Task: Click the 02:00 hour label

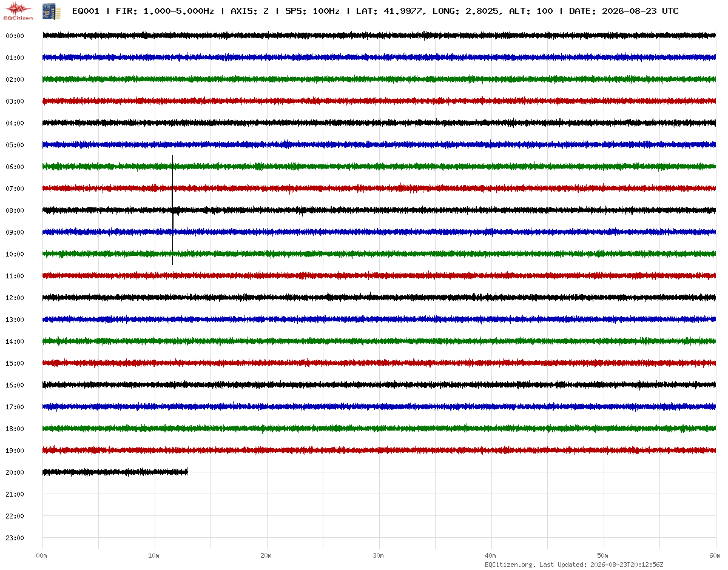Action: 15,79
